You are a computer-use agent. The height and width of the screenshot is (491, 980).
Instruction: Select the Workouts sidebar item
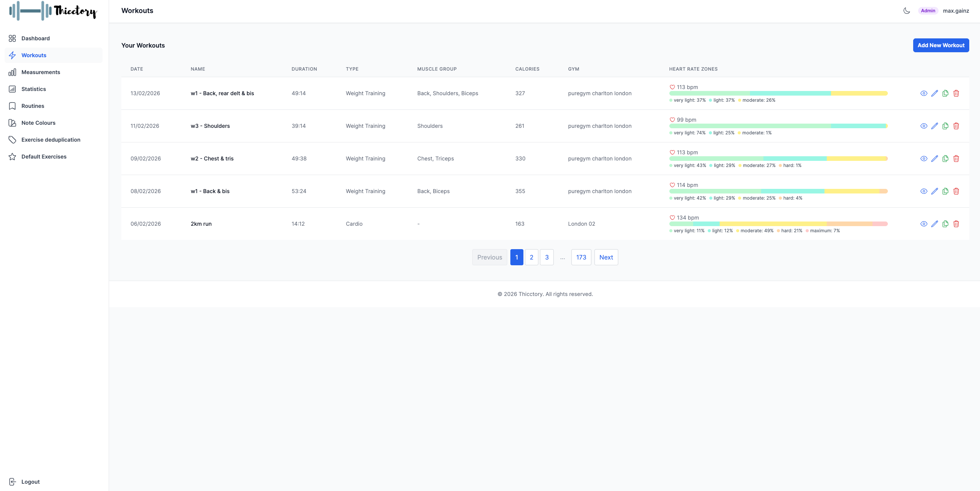tap(33, 55)
